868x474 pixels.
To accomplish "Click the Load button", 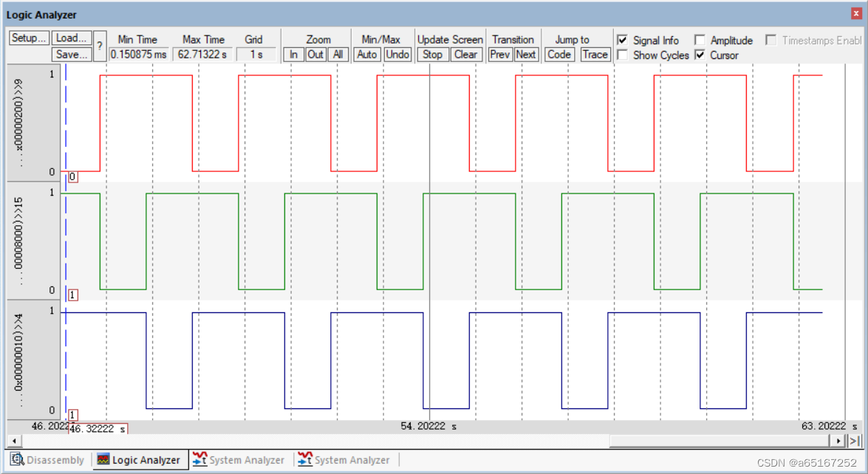I will click(72, 38).
